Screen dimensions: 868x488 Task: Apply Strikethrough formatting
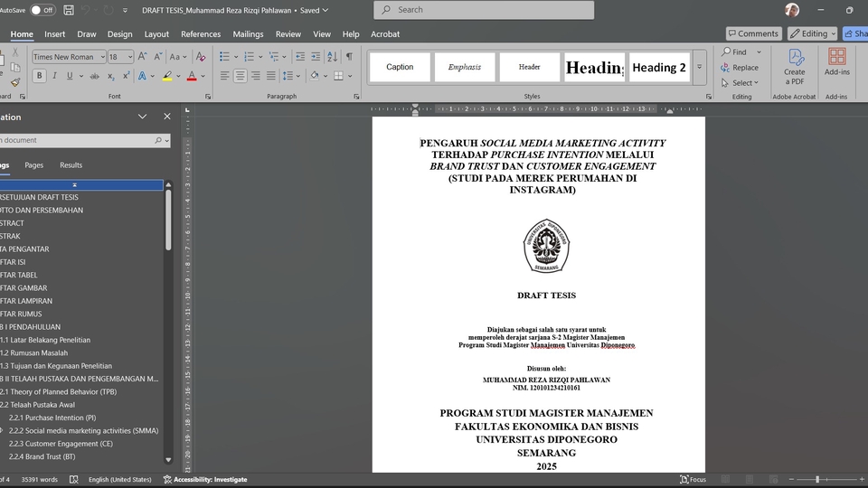coord(95,76)
